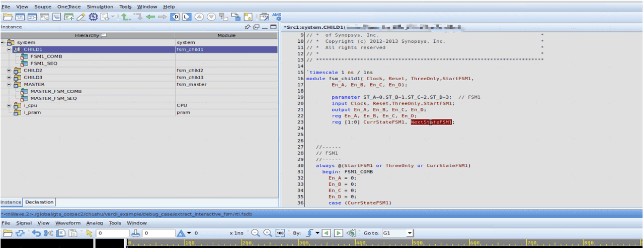Screen dimensions: 644x248
Task: Expand the CHILD2 tree node
Action: tap(9, 71)
